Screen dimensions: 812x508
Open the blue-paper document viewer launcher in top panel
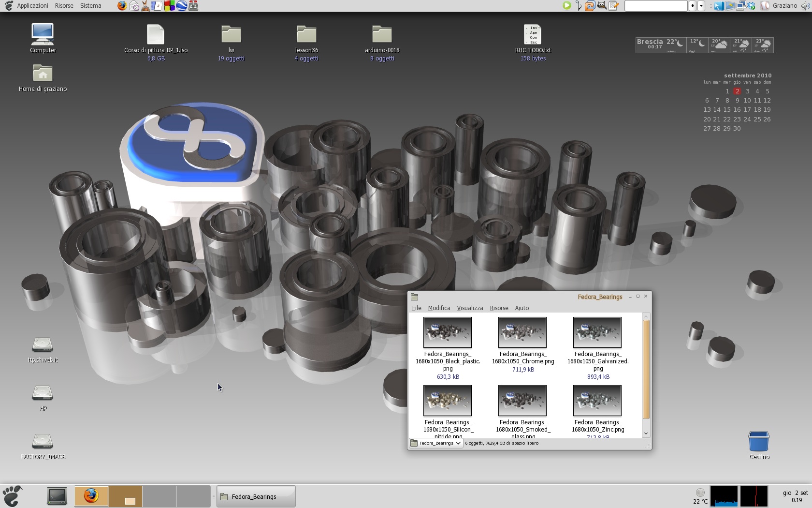click(x=158, y=6)
